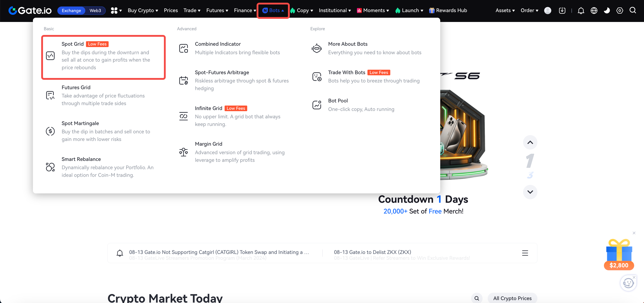Switch to the Web3 toggle option

tap(95, 11)
